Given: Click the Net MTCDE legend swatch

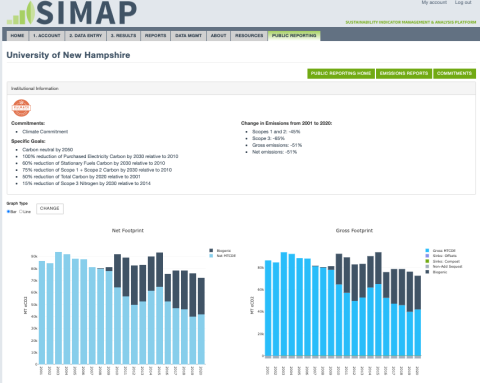Looking at the screenshot, I should [211, 256].
